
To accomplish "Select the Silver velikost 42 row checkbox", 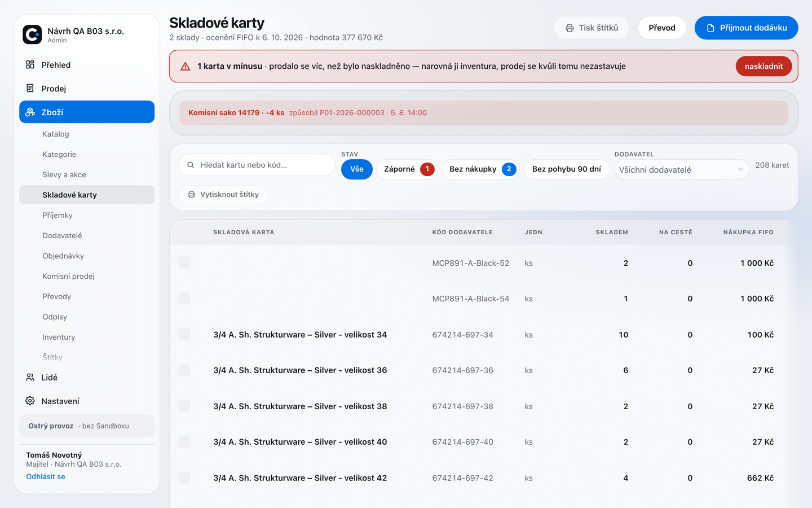I will point(184,478).
